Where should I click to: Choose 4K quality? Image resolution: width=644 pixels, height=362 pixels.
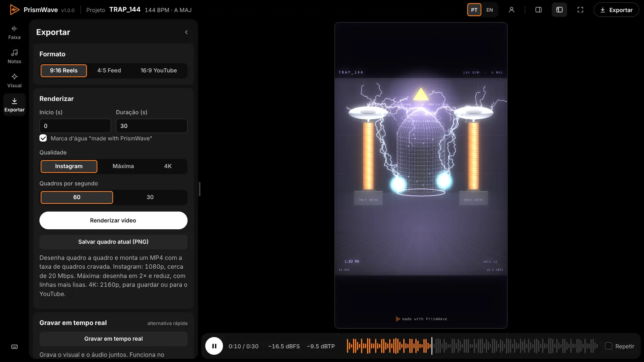pyautogui.click(x=168, y=166)
